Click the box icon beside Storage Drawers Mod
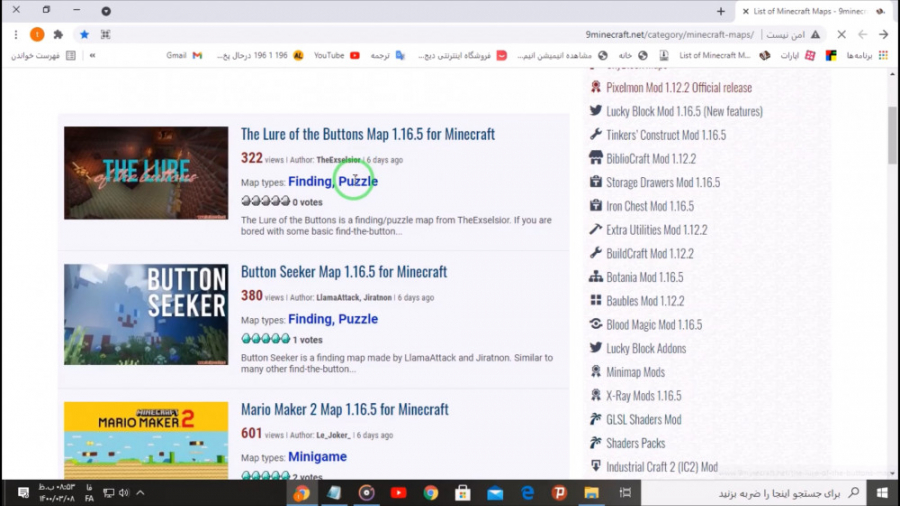This screenshot has width=900, height=506. 595,182
